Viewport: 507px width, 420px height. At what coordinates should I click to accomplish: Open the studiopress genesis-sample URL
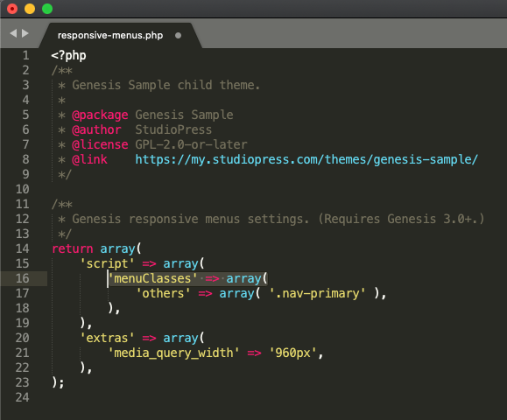[306, 159]
